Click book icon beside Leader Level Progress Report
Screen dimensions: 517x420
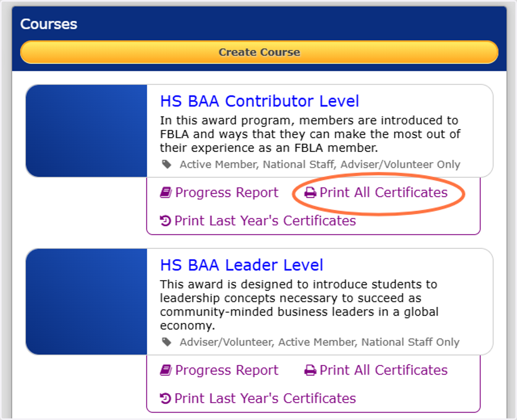point(166,370)
